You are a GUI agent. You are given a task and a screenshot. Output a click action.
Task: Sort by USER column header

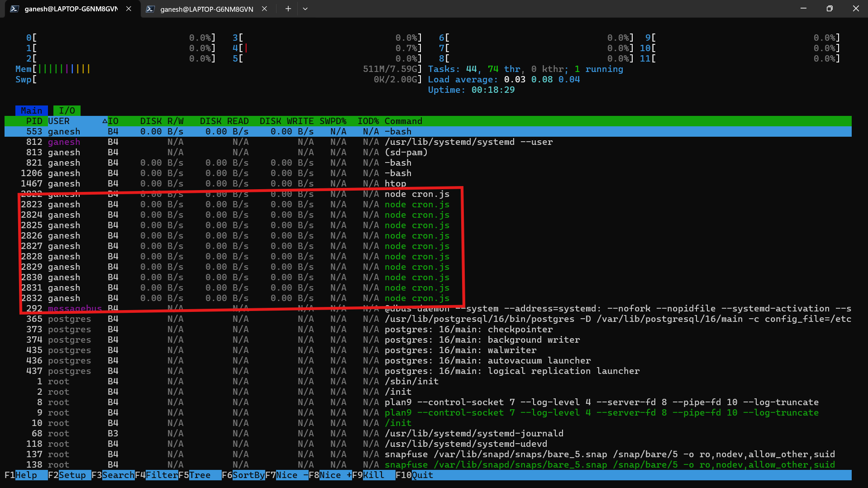(x=59, y=121)
